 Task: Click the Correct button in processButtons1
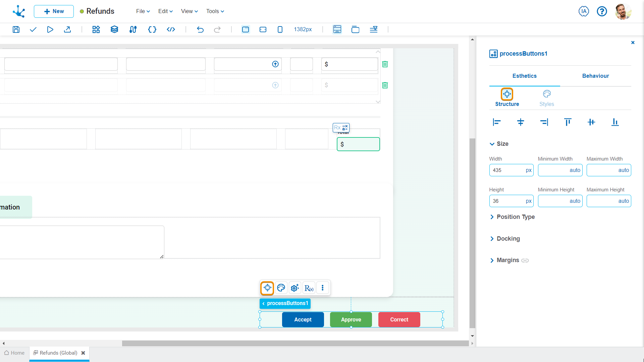point(399,319)
